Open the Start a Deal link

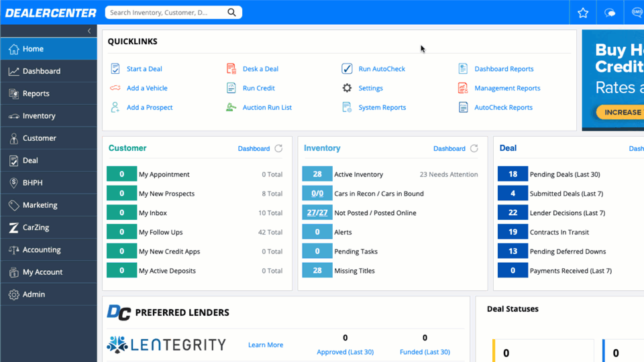[144, 68]
